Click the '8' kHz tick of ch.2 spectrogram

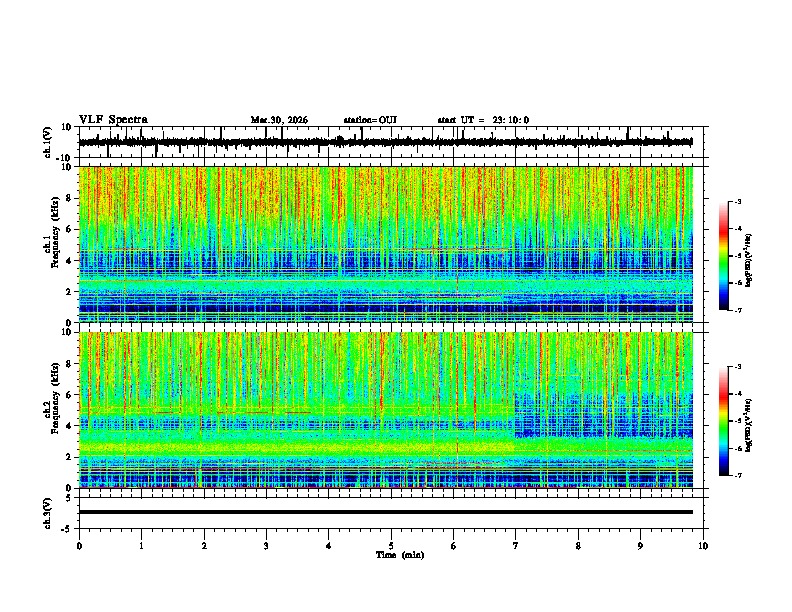(70, 364)
